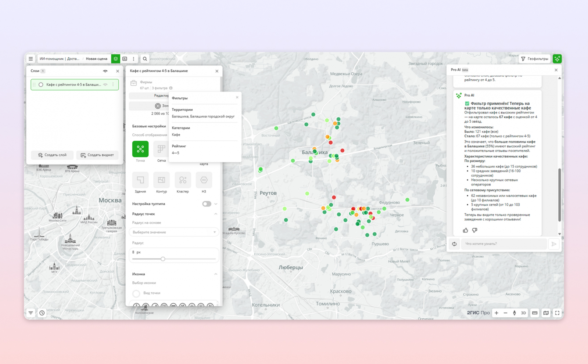
Task: Open the Геофильтры button
Action: point(535,59)
